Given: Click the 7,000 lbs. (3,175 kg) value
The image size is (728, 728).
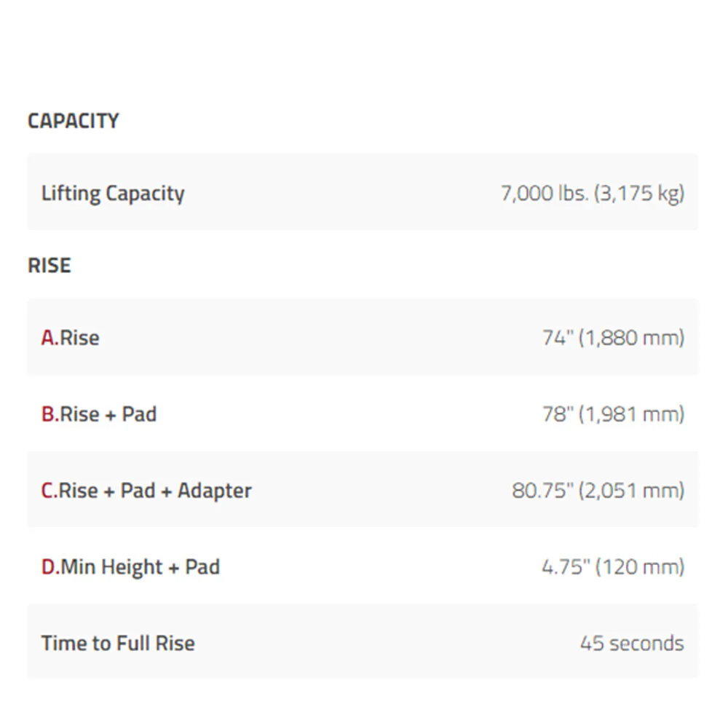Looking at the screenshot, I should click(593, 193).
